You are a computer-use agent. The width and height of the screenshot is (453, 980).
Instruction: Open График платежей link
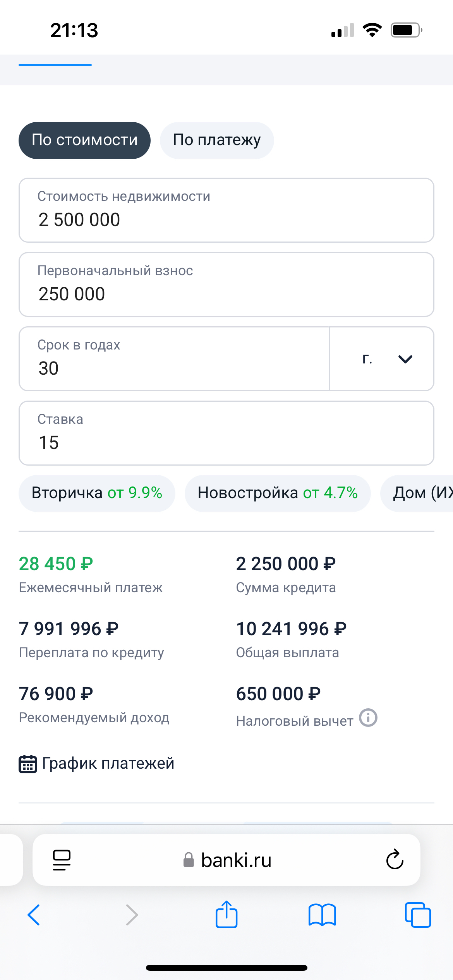[x=108, y=764]
